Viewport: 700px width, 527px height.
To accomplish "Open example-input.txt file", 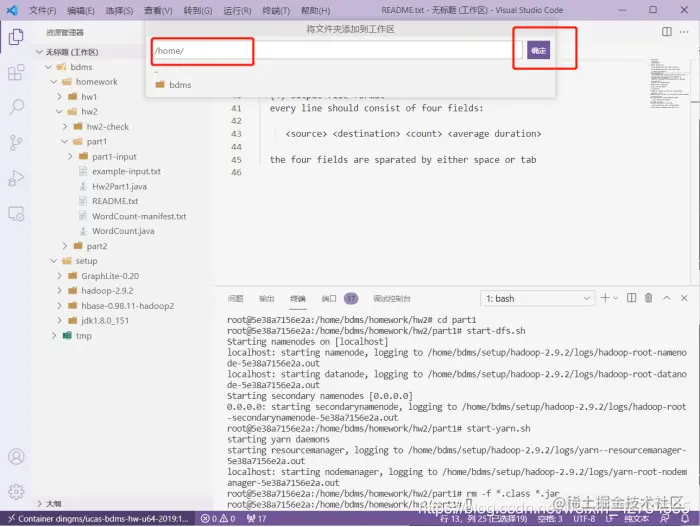I will click(126, 171).
